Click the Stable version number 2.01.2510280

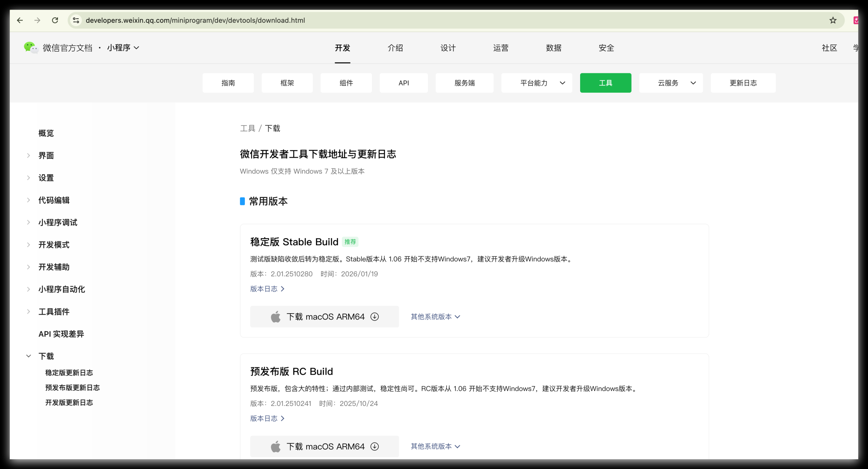[x=292, y=274]
